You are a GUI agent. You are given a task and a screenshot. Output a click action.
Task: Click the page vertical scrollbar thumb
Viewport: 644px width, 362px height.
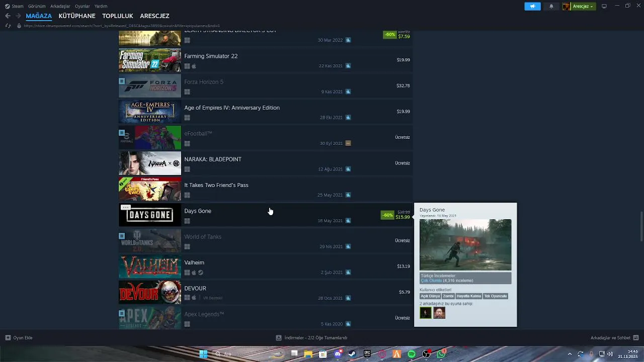pyautogui.click(x=641, y=226)
